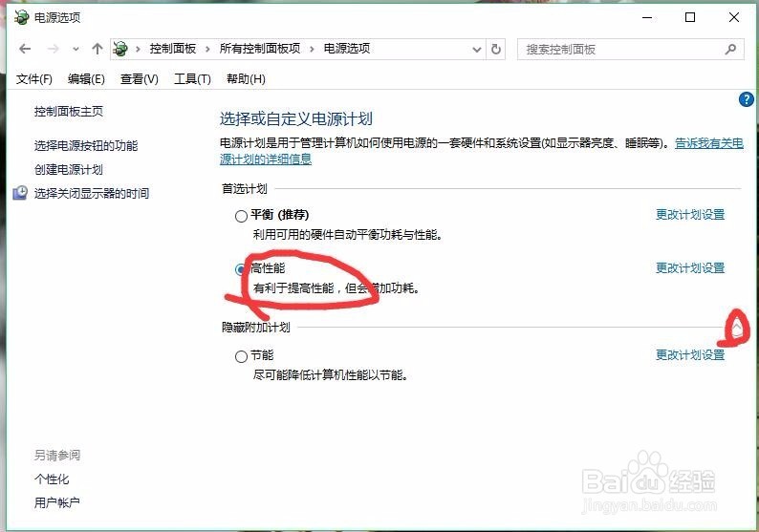Go up one level with up arrow

(x=98, y=49)
